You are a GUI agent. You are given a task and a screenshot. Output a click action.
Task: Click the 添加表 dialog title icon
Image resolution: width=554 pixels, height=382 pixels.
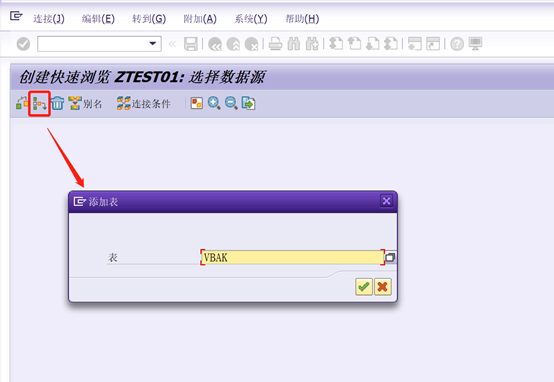click(79, 201)
